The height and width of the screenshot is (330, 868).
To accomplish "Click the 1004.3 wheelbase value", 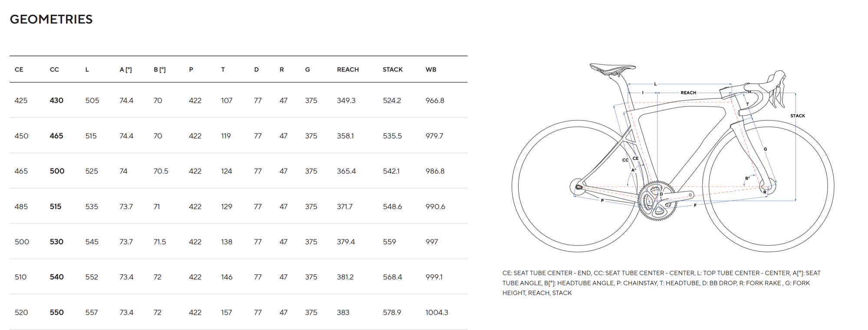I will point(437,312).
